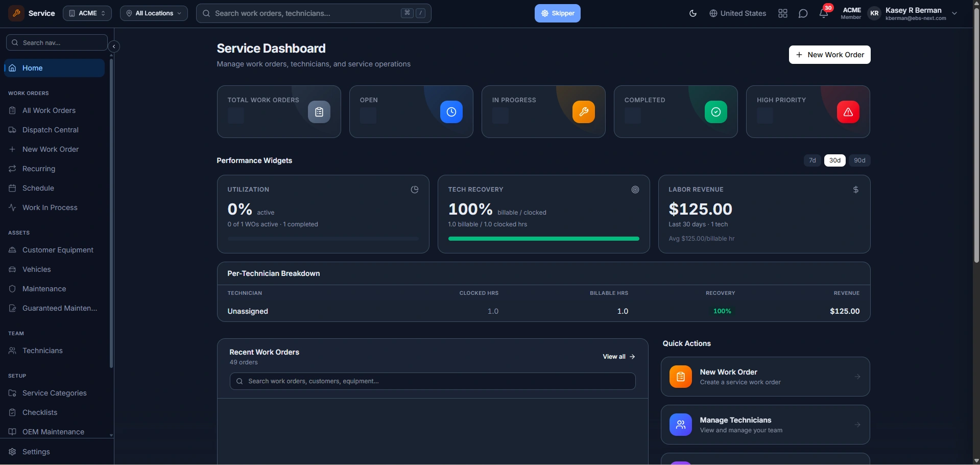Open Maintenance in sidebar

54,289
